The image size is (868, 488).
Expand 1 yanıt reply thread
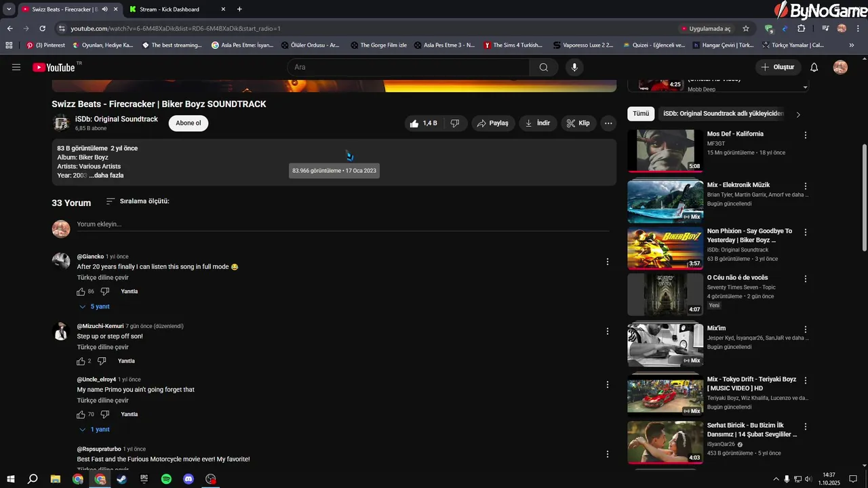tap(94, 430)
